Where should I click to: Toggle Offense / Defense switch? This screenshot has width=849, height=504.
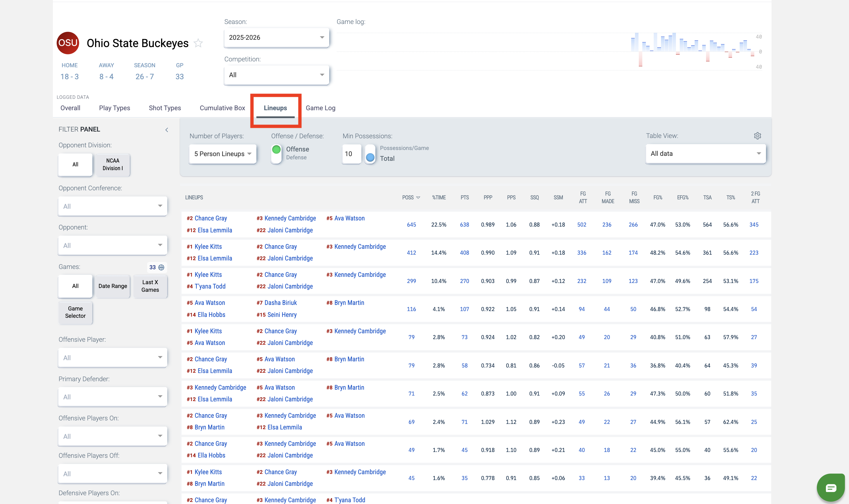coord(276,153)
